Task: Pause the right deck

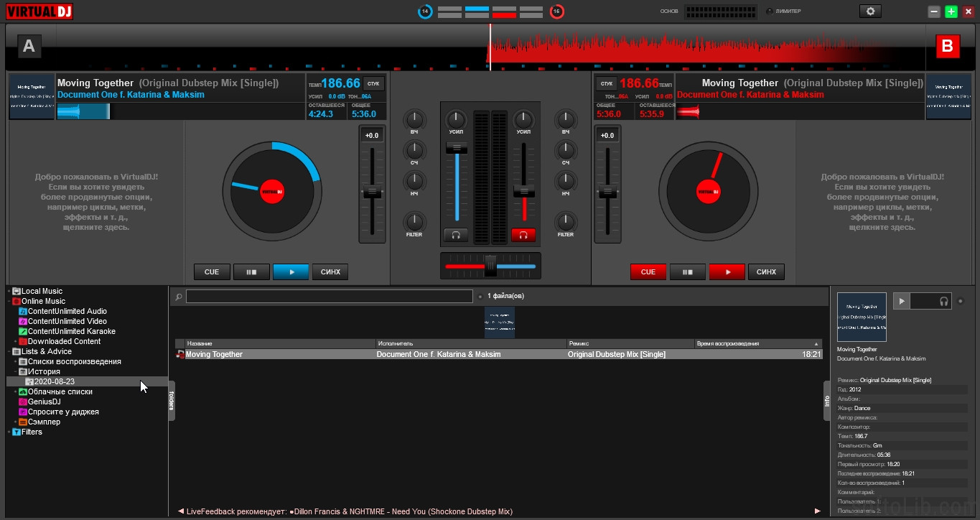Action: (688, 271)
